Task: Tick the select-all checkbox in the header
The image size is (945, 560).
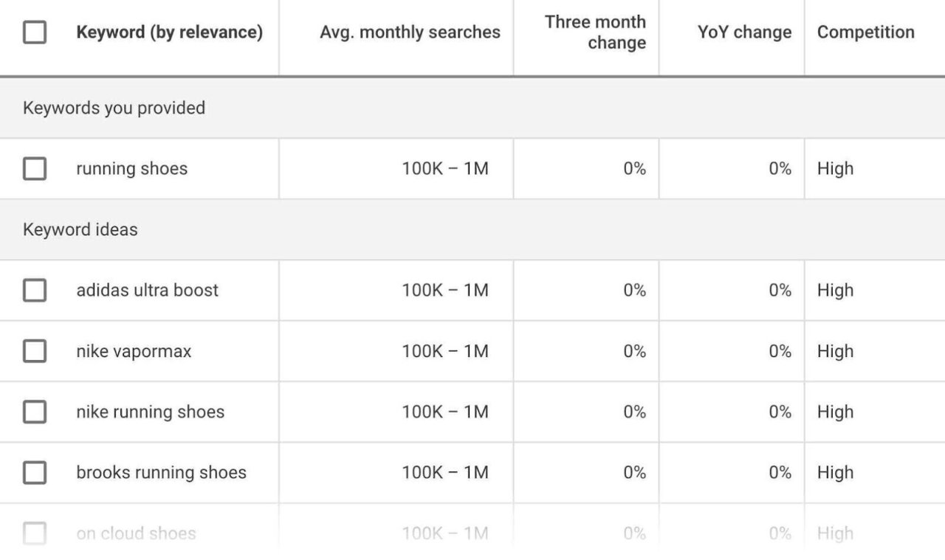Action: 35,32
